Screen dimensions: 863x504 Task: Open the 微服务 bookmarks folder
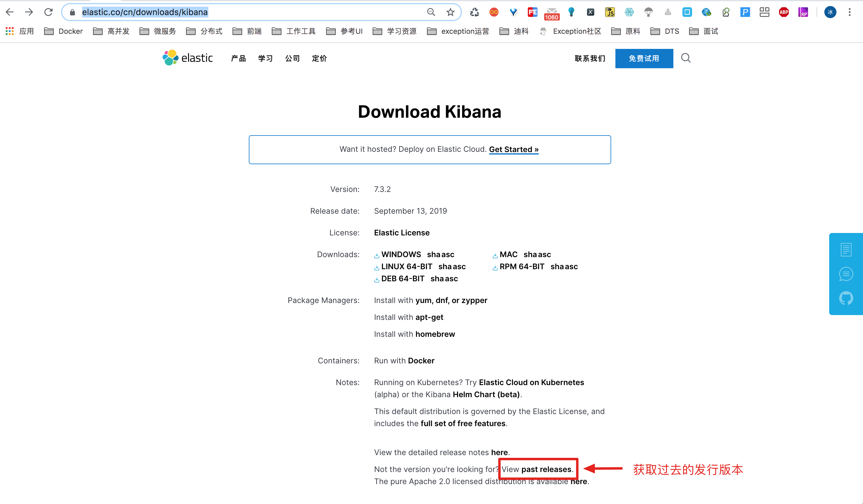(x=158, y=31)
